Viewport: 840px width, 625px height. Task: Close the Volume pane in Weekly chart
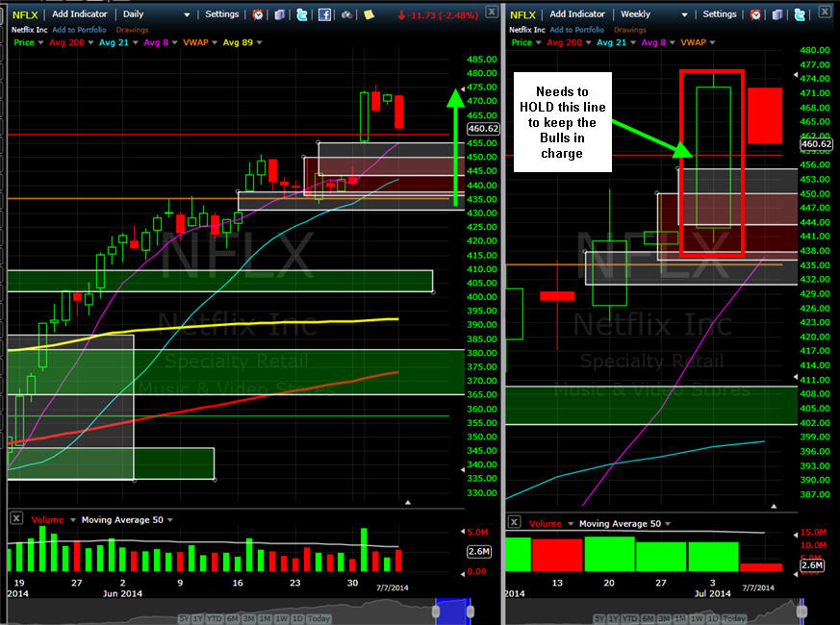coord(514,522)
